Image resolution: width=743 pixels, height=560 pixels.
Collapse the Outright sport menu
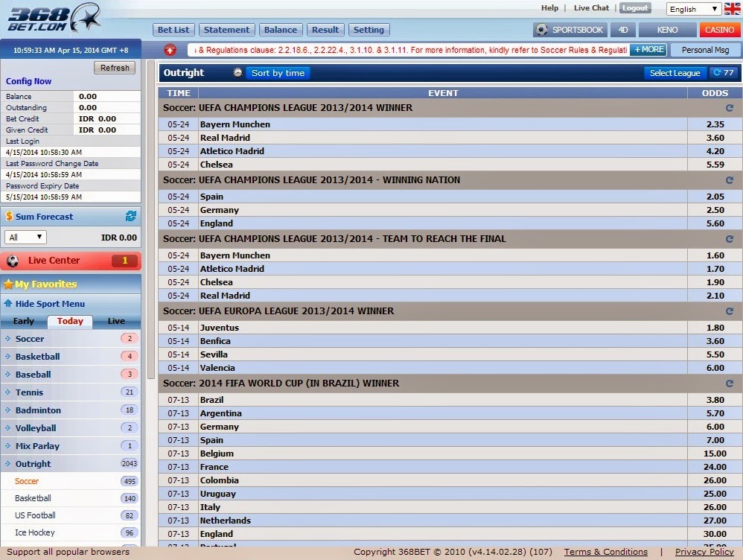[71, 464]
